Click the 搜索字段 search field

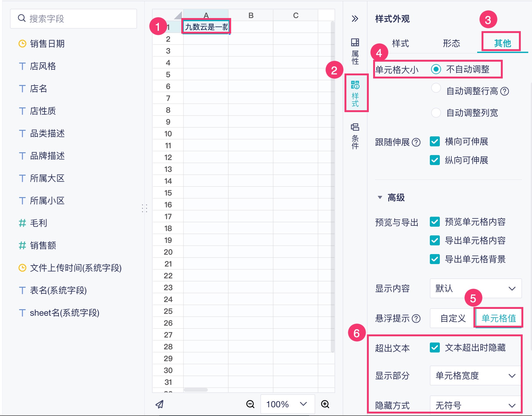pos(74,19)
